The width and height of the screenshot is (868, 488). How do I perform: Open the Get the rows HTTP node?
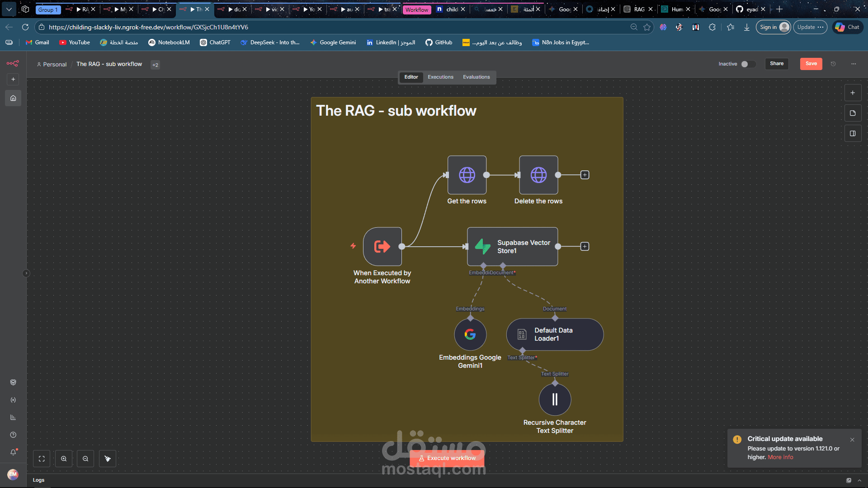click(467, 175)
